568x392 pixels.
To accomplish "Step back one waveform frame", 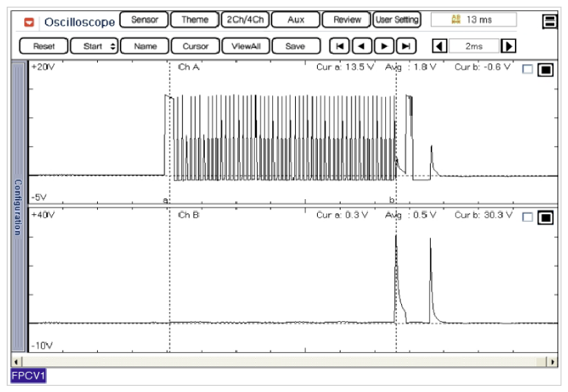I will (361, 46).
